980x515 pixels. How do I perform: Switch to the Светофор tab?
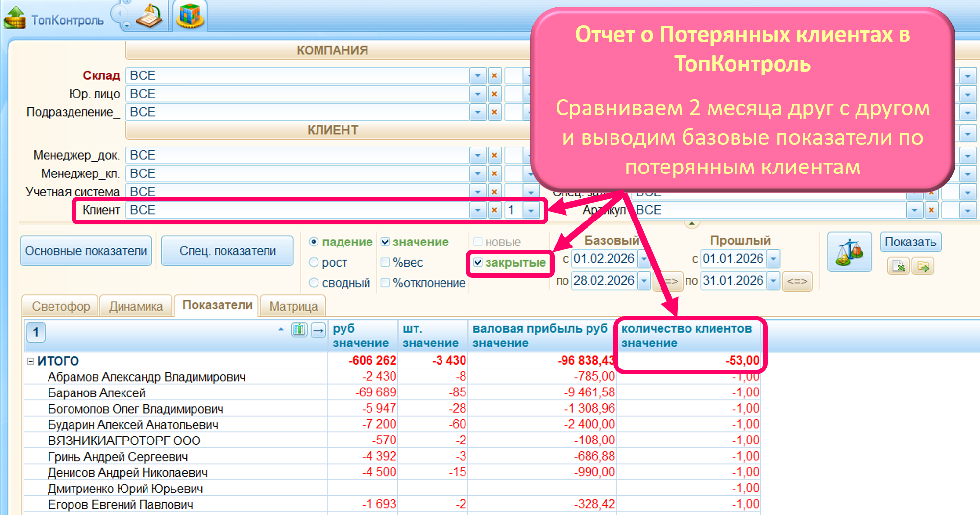[x=61, y=306]
